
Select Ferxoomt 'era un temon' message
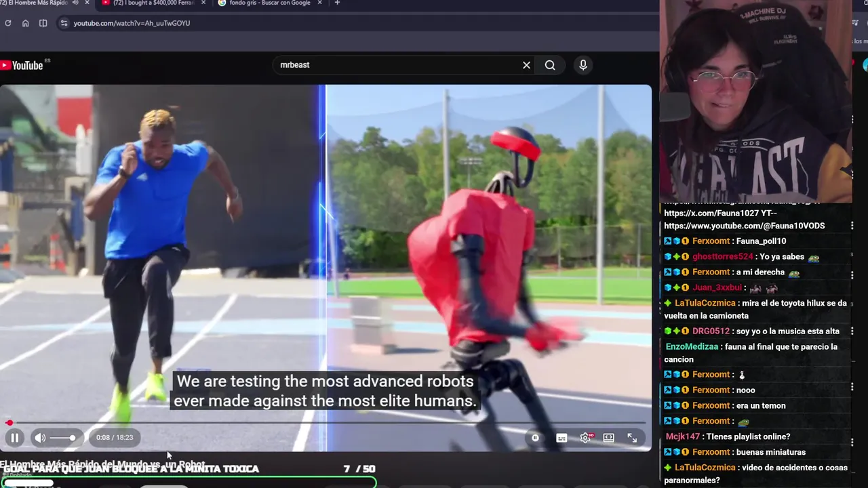pyautogui.click(x=725, y=406)
